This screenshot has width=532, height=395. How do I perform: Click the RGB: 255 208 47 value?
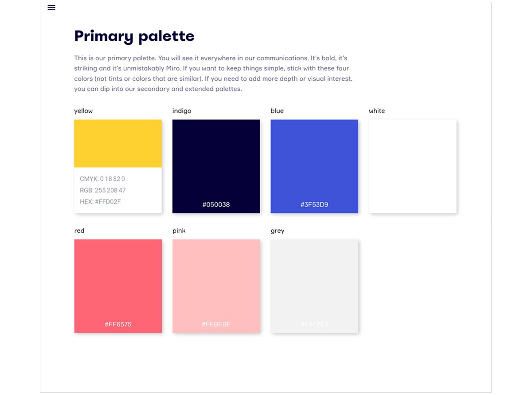coord(103,190)
